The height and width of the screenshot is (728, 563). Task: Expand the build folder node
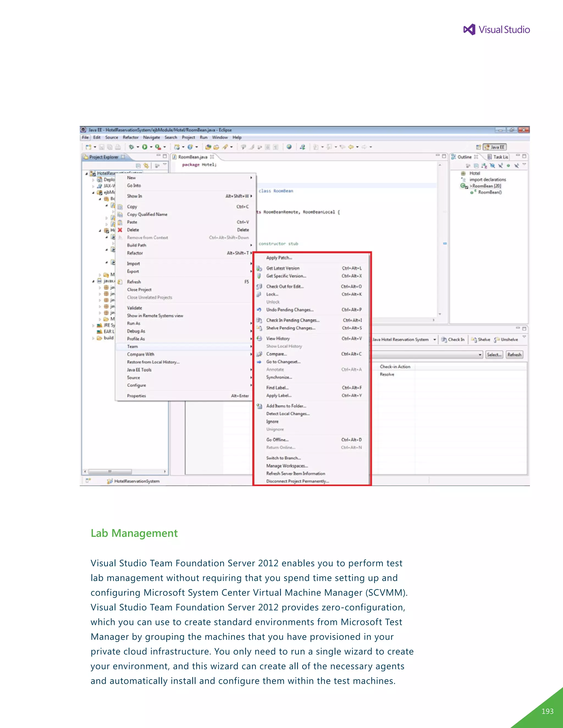tap(93, 338)
